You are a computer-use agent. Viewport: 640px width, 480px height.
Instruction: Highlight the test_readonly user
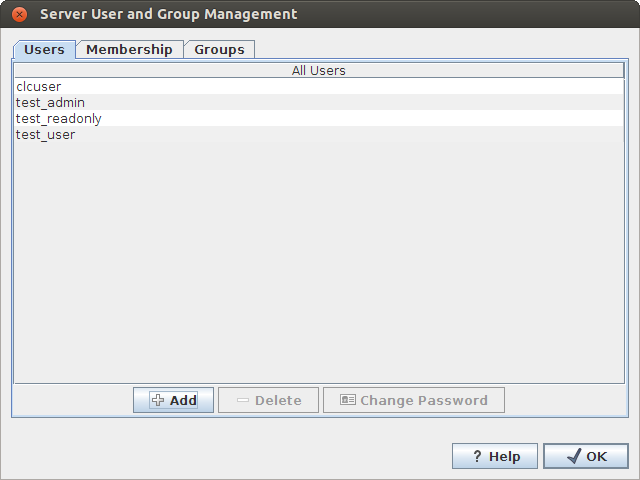pyautogui.click(x=58, y=119)
